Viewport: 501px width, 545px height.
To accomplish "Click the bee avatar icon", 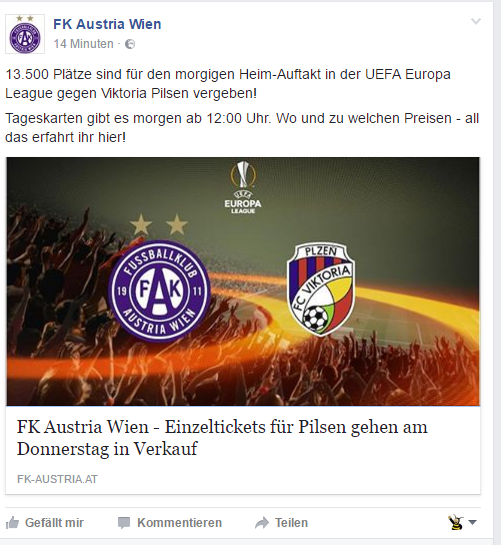I will click(x=456, y=522).
